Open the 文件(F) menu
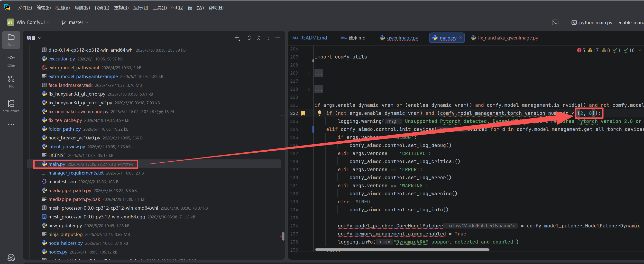 [25, 8]
